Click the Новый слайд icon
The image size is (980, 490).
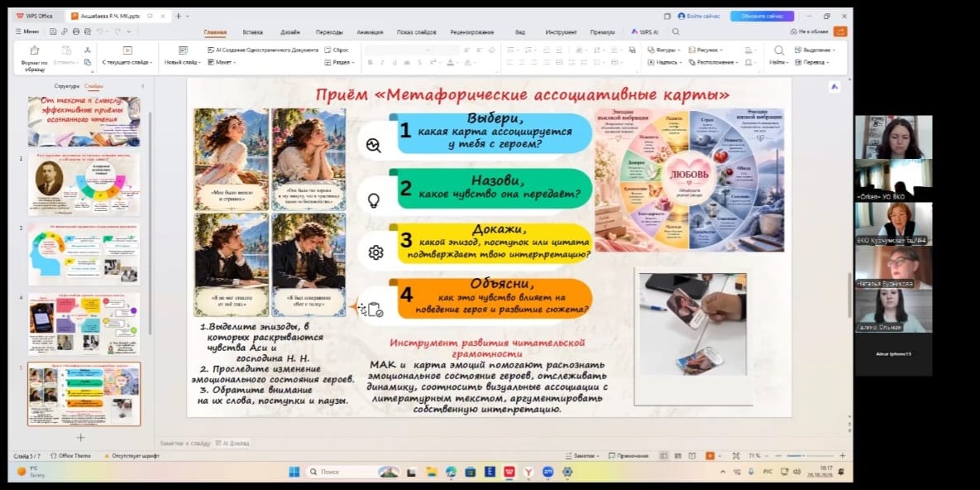183,50
